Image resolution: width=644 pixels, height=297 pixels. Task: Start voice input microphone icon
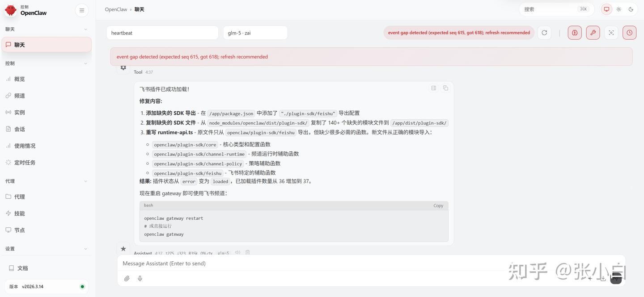[140, 278]
